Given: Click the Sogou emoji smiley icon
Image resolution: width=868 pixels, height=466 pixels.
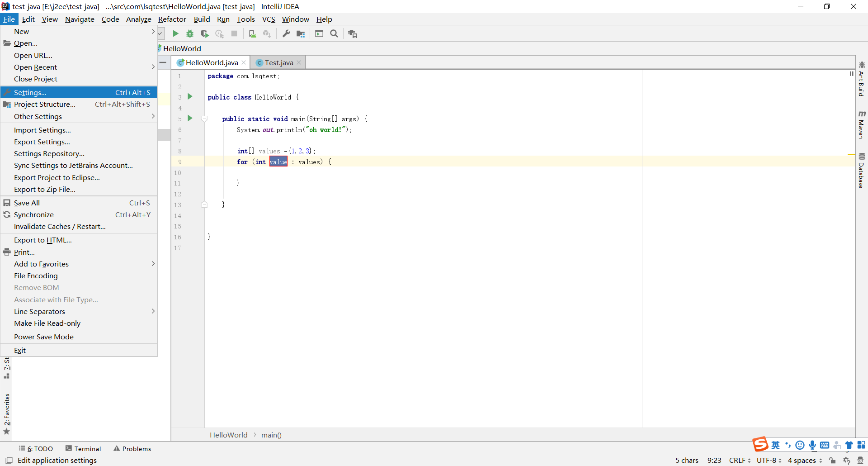Looking at the screenshot, I should pyautogui.click(x=800, y=445).
